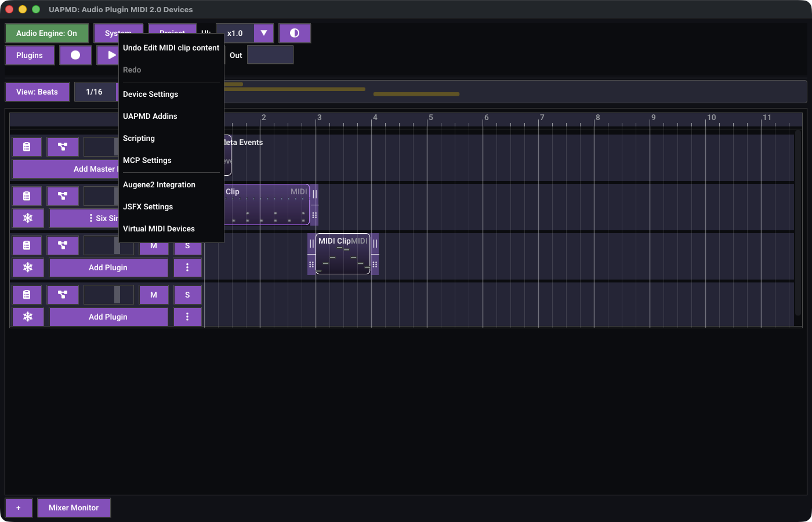Freeze the Six Sines track with the snowflake icon
812x522 pixels.
point(28,218)
